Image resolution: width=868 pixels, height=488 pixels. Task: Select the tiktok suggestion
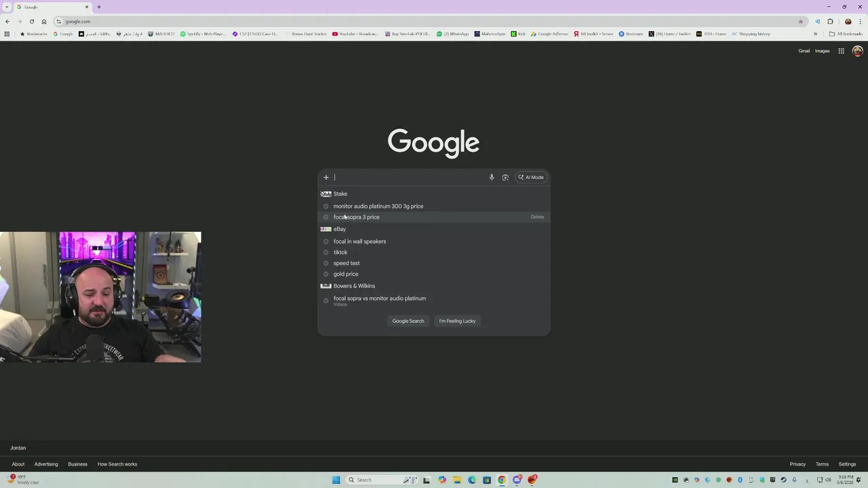coord(434,252)
